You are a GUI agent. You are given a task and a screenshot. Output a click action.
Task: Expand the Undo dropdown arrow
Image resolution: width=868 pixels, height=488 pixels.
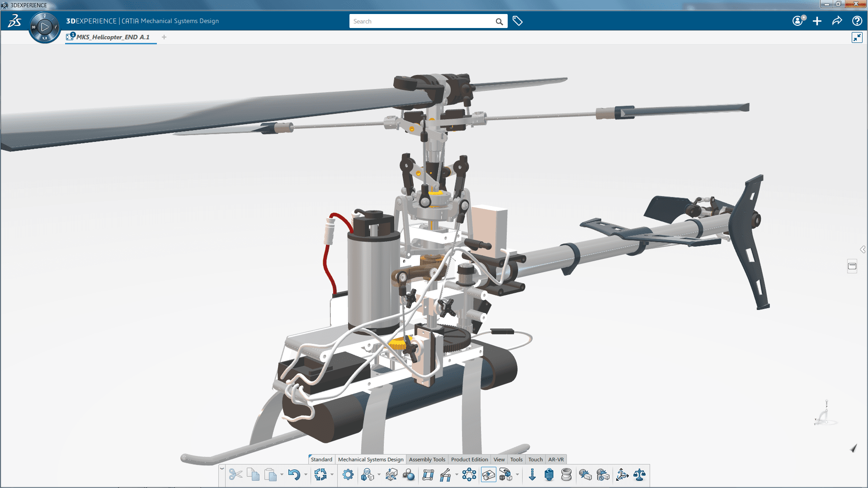[x=306, y=475]
